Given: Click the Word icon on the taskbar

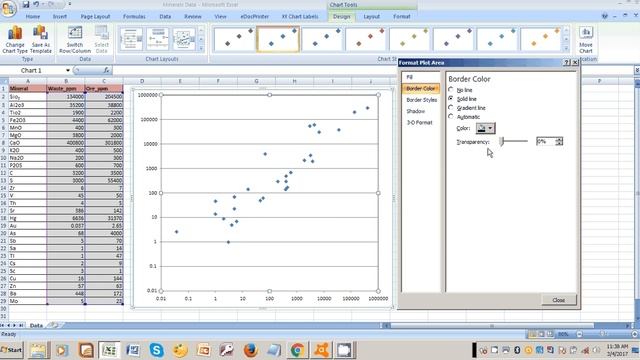Looking at the screenshot, I should tap(133, 350).
